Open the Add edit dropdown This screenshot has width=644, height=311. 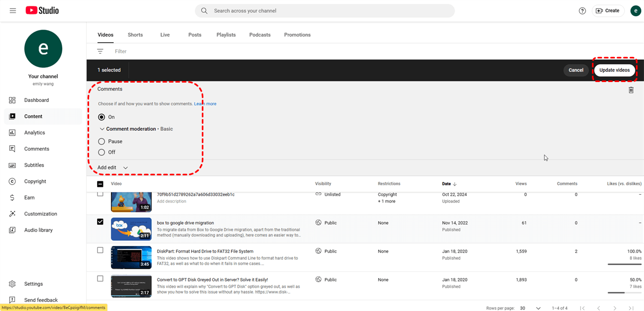(113, 168)
